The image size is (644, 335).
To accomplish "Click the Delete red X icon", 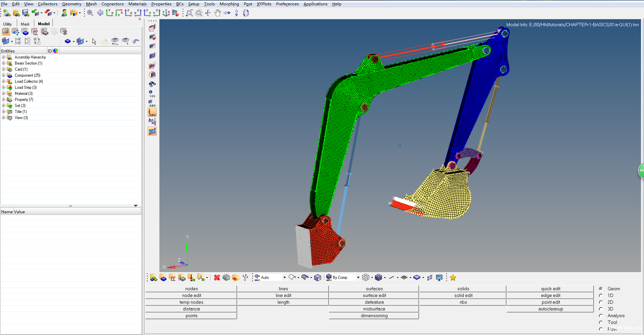I will pyautogui.click(x=217, y=277).
